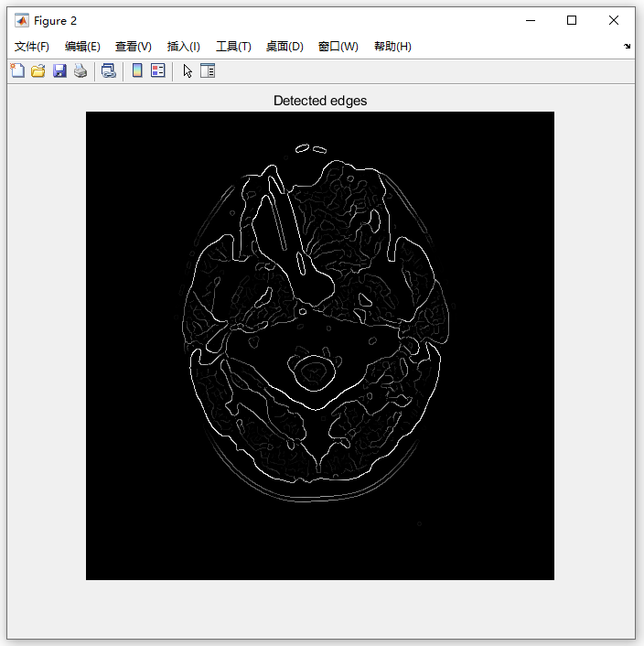Open the 查看(V) menu

(134, 47)
